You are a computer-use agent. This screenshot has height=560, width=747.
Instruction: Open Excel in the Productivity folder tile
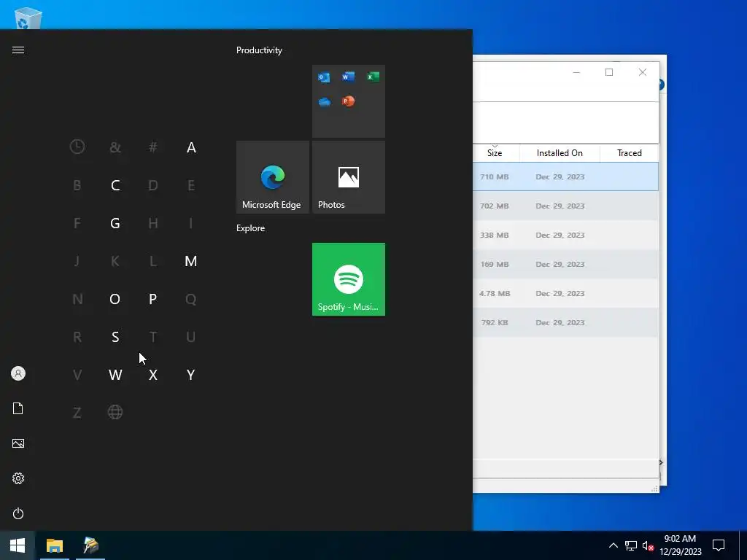coord(373,77)
